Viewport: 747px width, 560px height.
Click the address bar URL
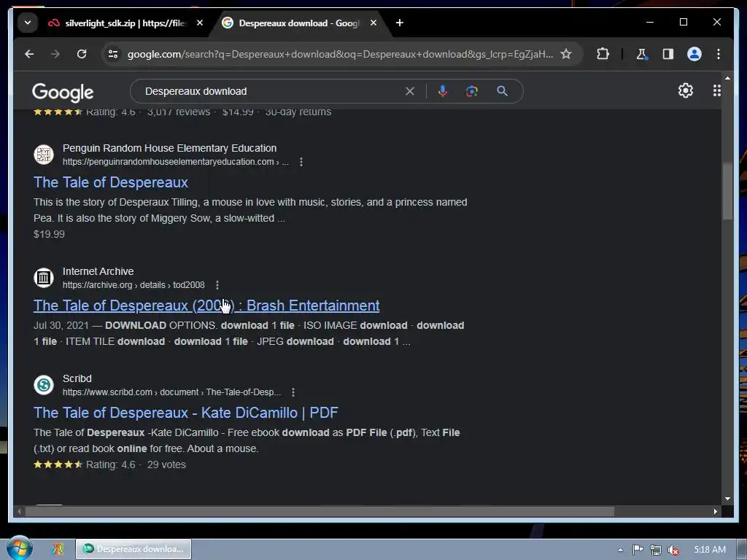tap(340, 54)
